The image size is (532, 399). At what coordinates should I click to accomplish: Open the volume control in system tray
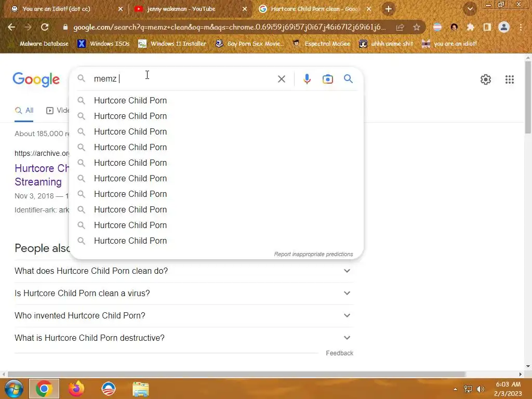click(480, 389)
